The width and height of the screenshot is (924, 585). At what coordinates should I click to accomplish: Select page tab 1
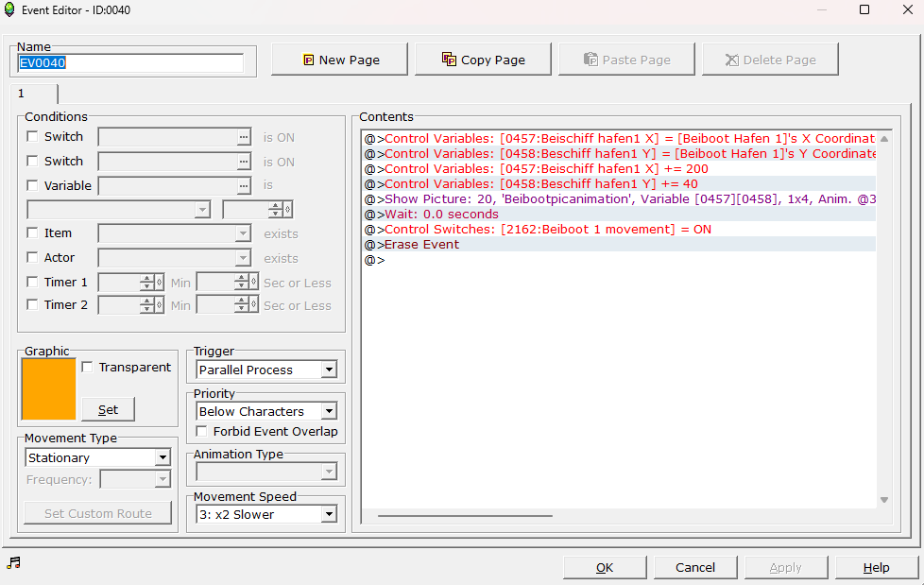pos(34,94)
